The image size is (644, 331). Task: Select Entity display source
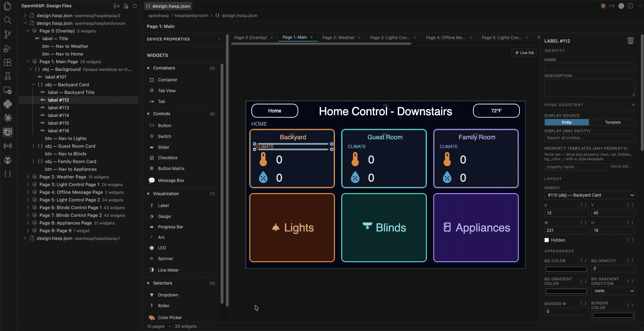click(x=567, y=122)
